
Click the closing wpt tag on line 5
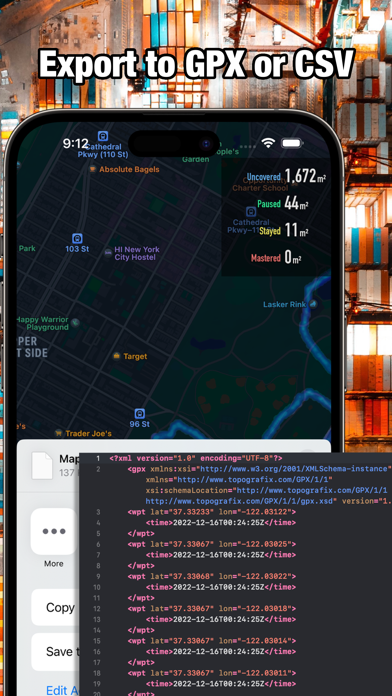point(141,533)
